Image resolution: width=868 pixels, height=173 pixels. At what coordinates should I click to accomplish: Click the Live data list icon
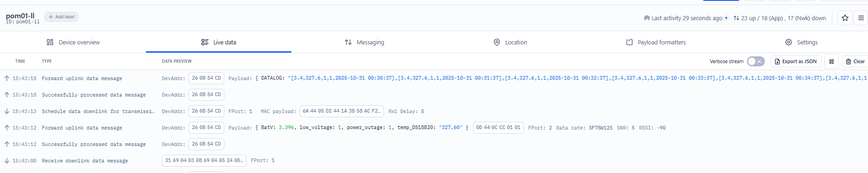tap(205, 42)
